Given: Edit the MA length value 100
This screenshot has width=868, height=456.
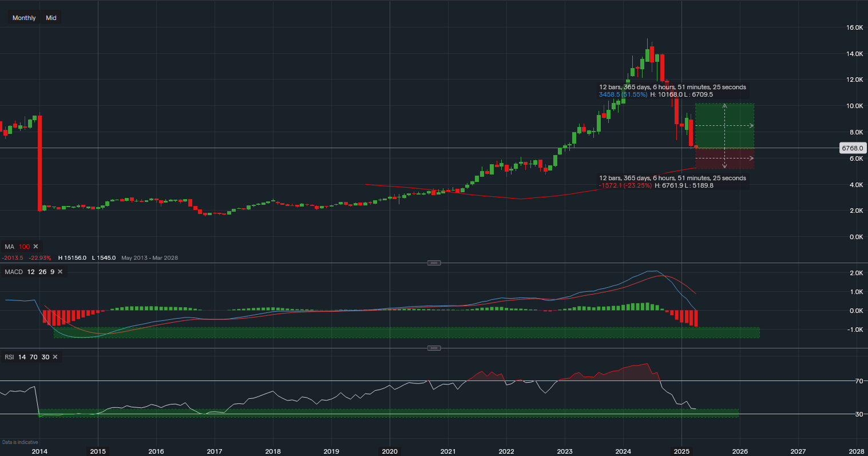Looking at the screenshot, I should point(25,246).
